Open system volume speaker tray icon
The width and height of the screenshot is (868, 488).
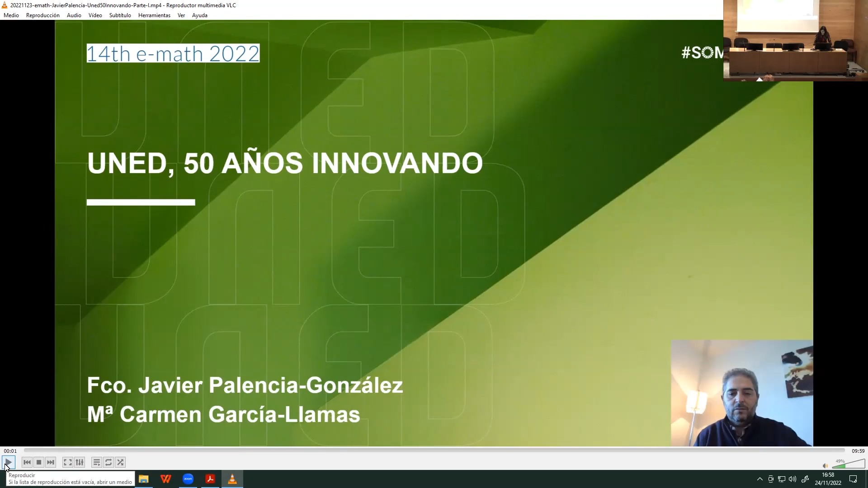[x=793, y=479]
